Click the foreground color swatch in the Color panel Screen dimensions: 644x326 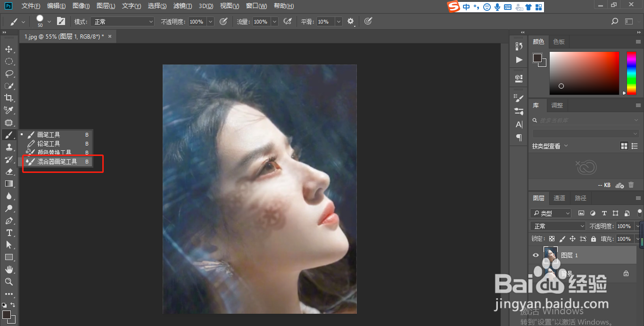[x=537, y=58]
